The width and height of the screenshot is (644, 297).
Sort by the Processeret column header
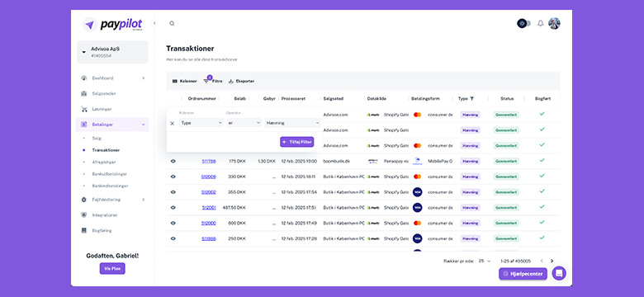[293, 99]
